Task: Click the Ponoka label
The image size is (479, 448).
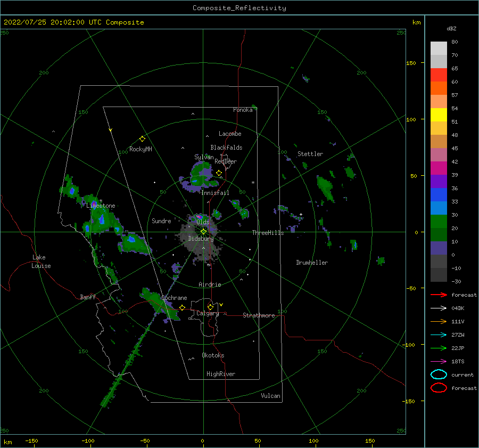Action: (x=243, y=110)
